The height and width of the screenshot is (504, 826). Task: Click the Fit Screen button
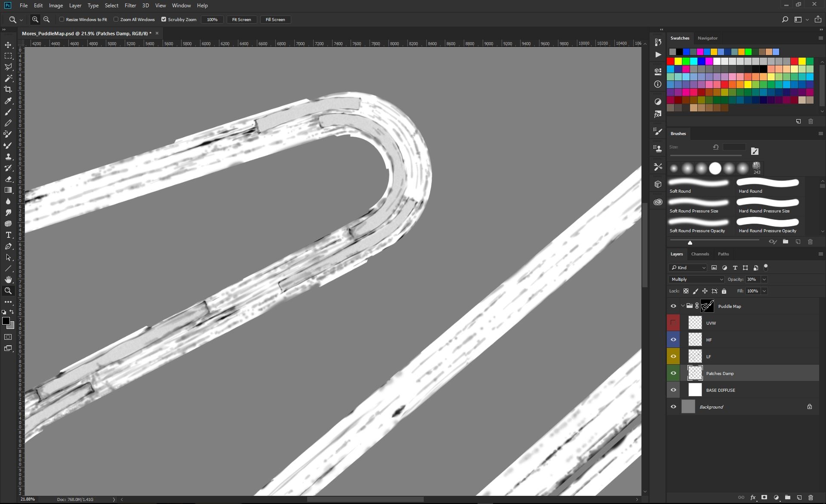(241, 19)
